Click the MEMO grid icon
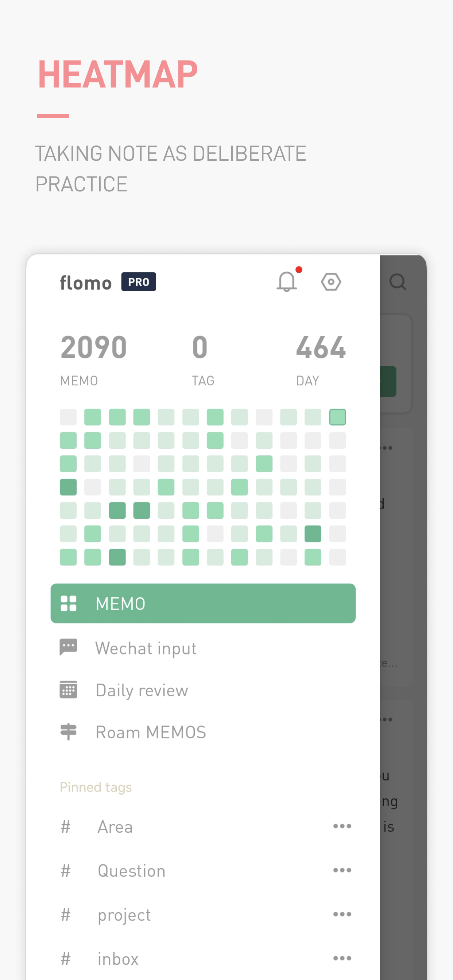The height and width of the screenshot is (980, 453). [x=69, y=603]
